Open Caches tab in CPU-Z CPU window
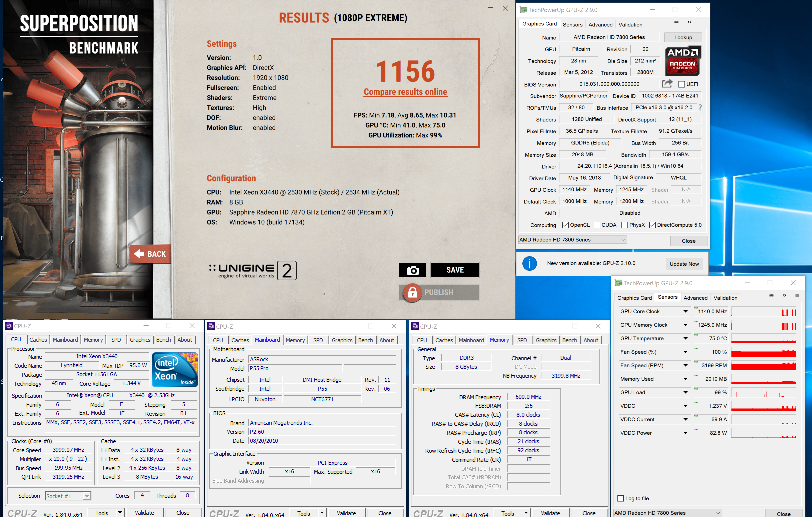Viewport: 812px width, 517px height. click(38, 340)
